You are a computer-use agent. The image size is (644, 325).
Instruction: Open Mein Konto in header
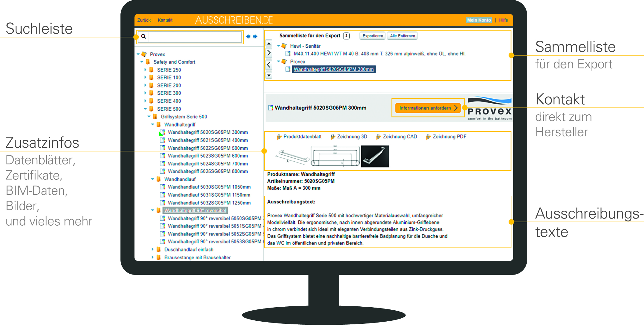(x=479, y=20)
